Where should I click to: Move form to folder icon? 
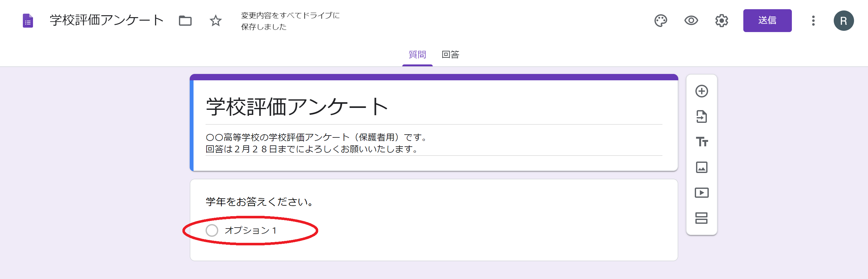coord(185,21)
